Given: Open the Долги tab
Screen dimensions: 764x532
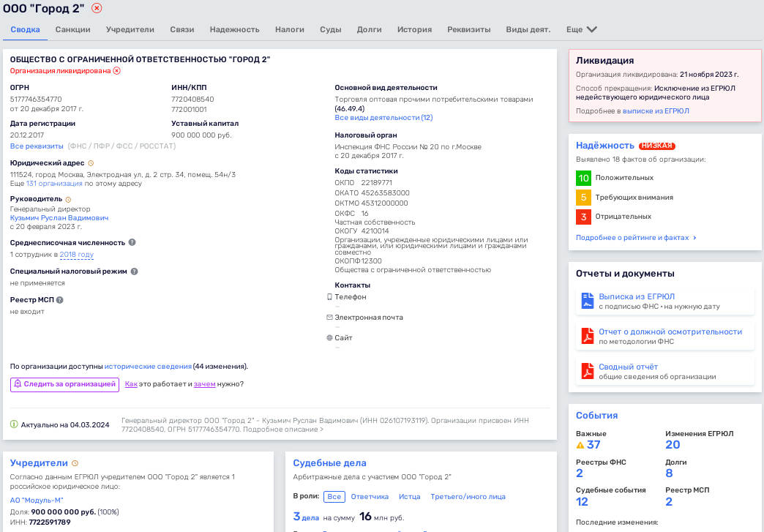Looking at the screenshot, I should click(369, 29).
